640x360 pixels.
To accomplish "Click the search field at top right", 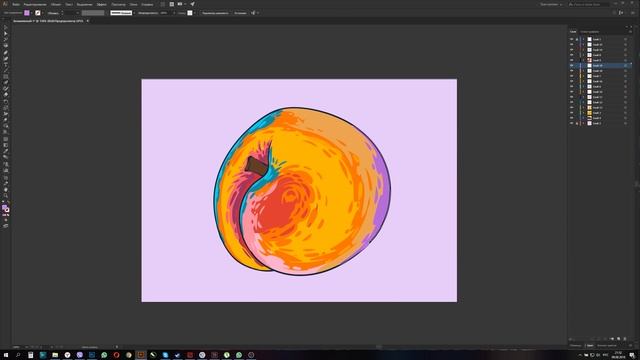I will [x=589, y=4].
